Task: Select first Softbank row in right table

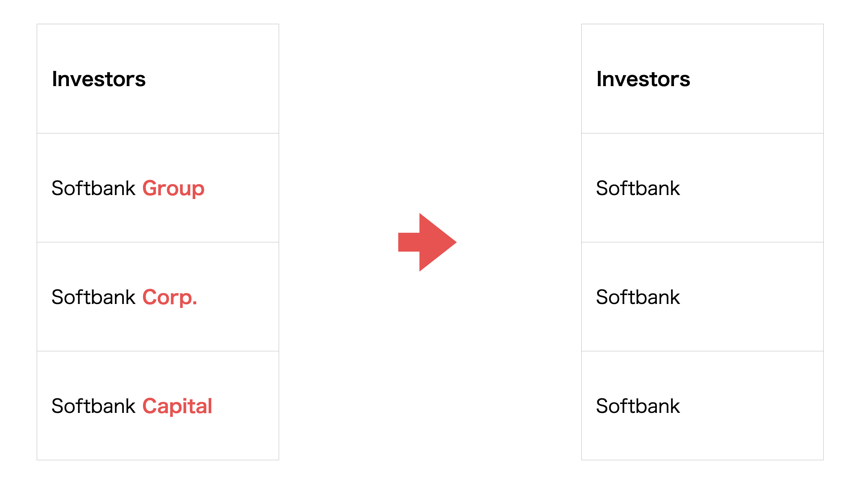Action: click(x=702, y=188)
